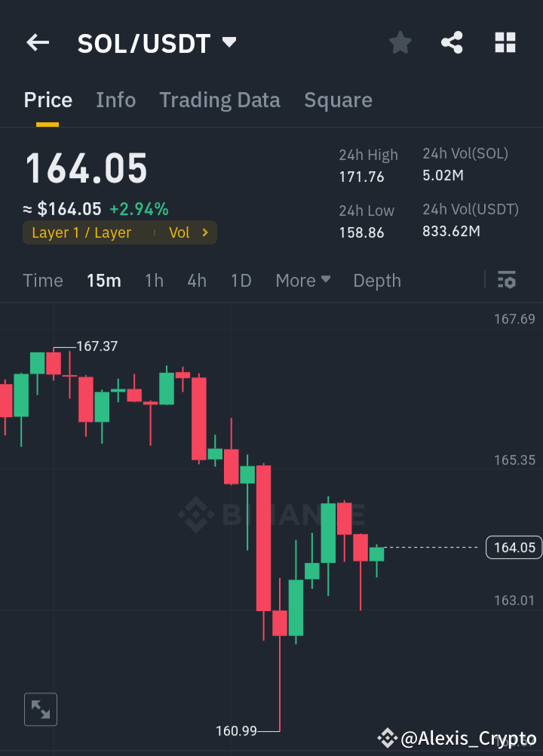543x756 pixels.
Task: Switch to the 15m candle interval
Action: (x=103, y=280)
